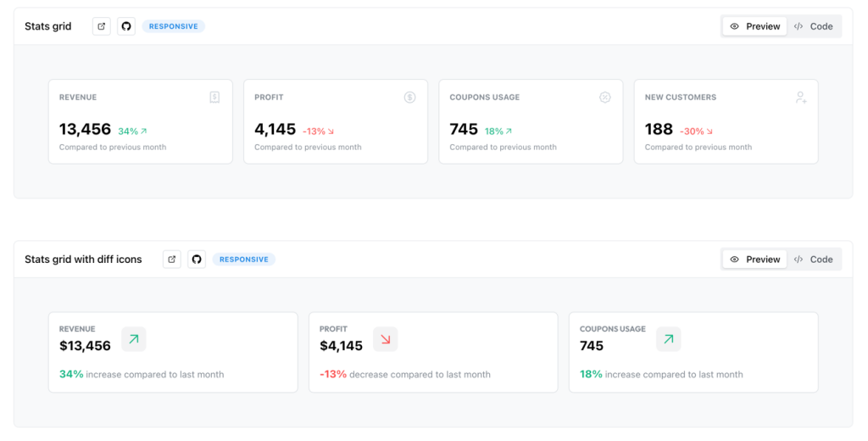Select the New Customers 188 stat card

pyautogui.click(x=726, y=121)
